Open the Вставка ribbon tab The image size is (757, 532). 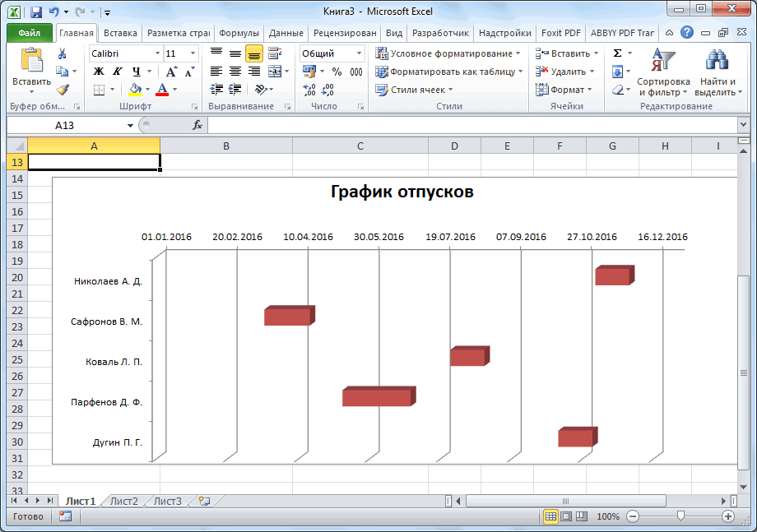pos(121,33)
